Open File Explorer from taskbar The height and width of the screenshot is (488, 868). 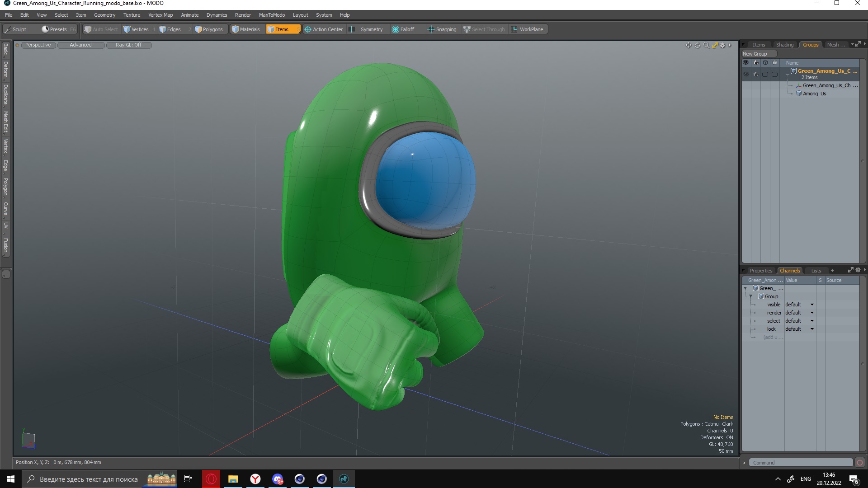point(233,479)
